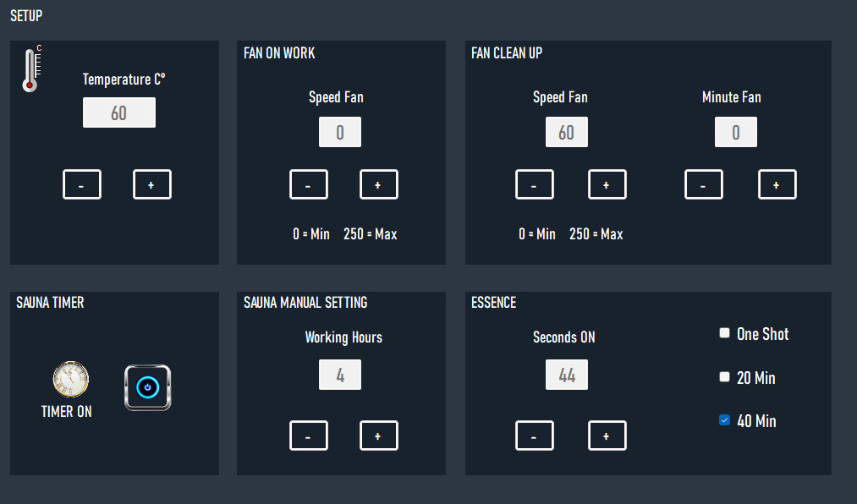The image size is (857, 504).
Task: Increase Fan On Work speed
Action: coord(379,184)
